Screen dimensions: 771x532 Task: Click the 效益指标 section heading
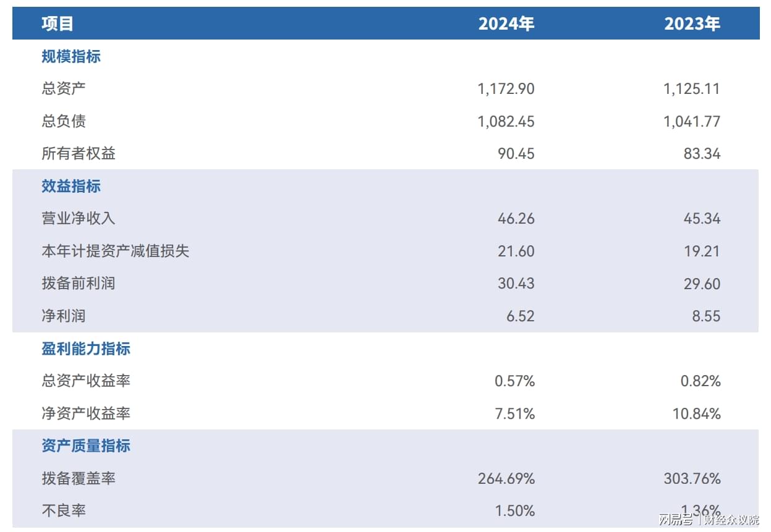click(x=71, y=187)
